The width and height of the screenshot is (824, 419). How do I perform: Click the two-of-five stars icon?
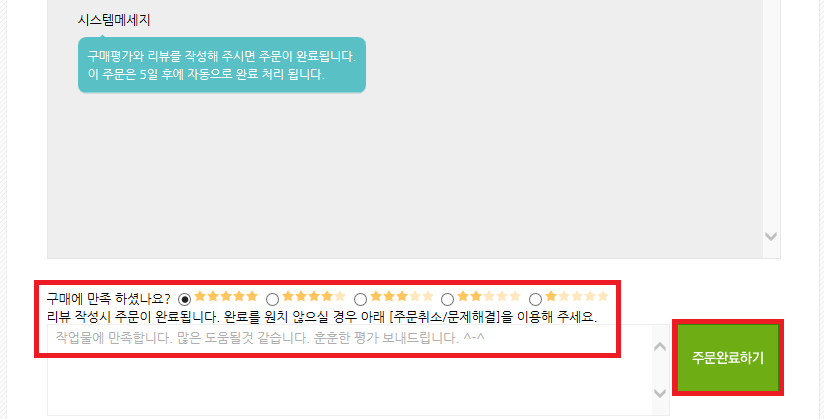tap(489, 296)
